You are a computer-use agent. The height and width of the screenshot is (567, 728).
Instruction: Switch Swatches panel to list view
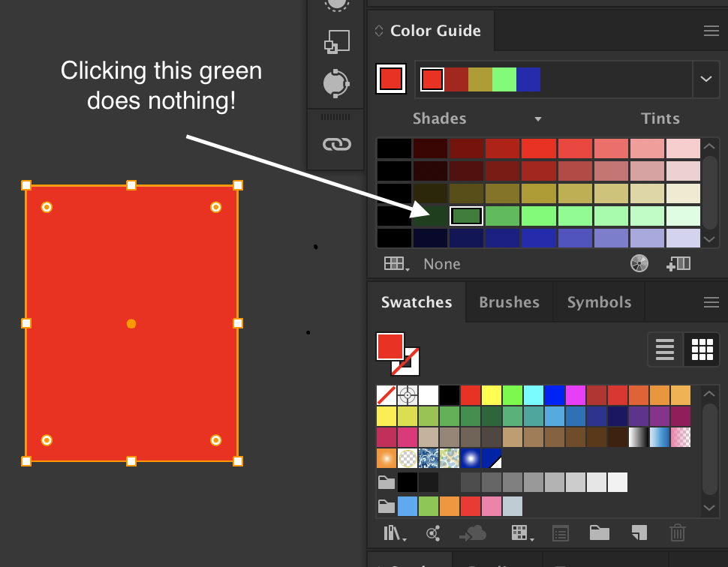coord(665,349)
